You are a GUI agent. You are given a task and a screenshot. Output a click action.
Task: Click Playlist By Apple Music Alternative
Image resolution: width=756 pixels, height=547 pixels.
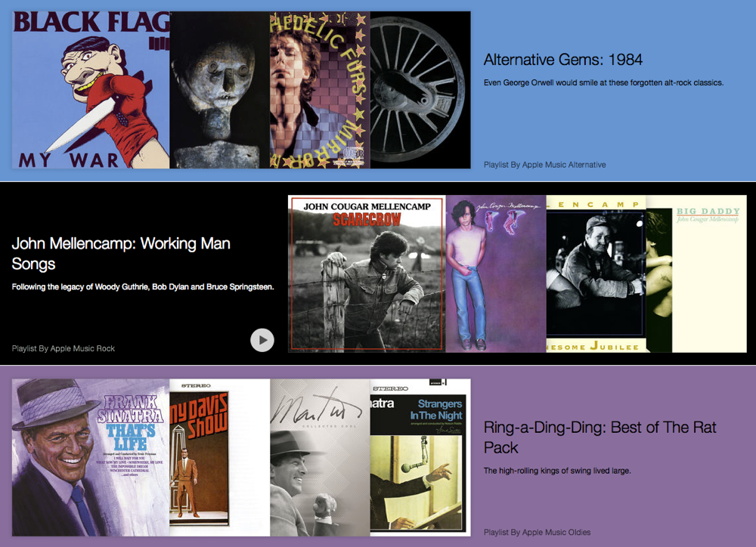[x=545, y=165]
